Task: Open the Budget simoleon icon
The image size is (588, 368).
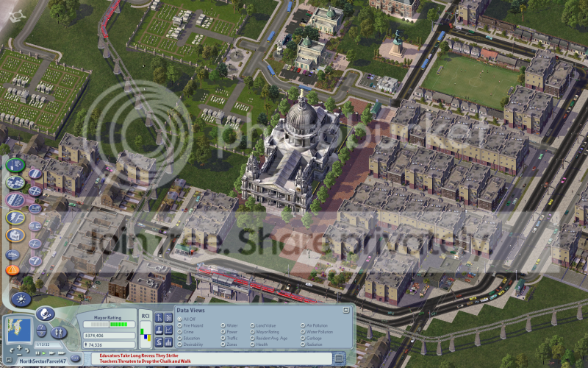Action: coord(159,342)
